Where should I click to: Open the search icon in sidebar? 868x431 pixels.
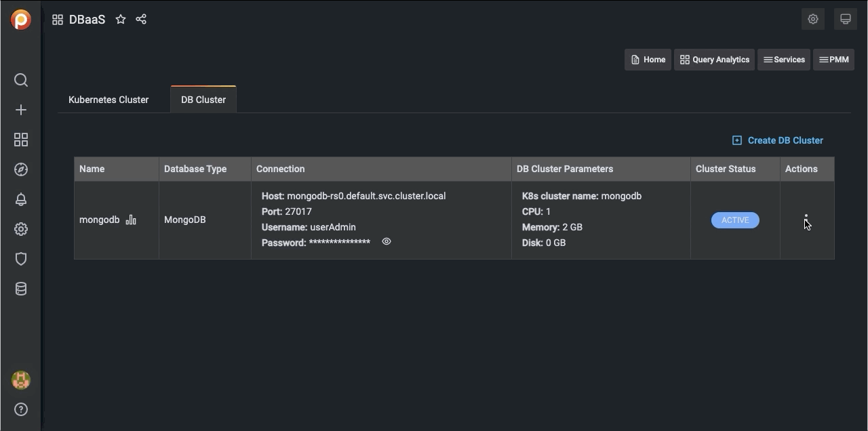click(x=21, y=80)
